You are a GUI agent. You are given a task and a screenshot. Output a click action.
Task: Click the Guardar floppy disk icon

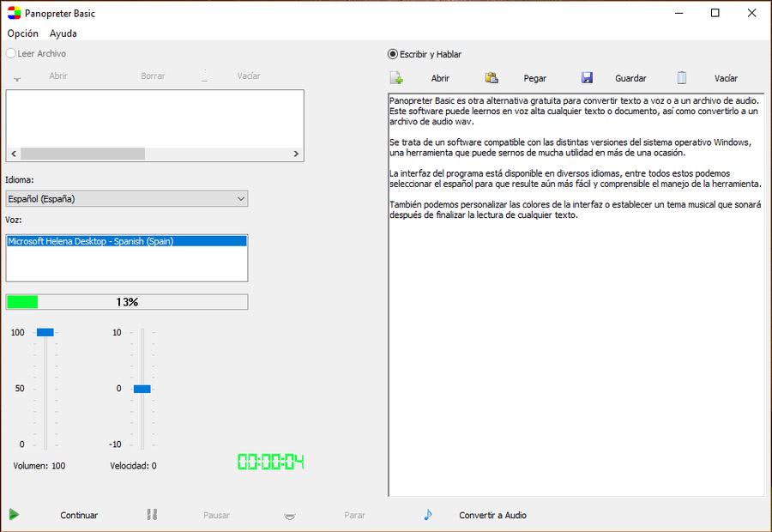point(587,78)
